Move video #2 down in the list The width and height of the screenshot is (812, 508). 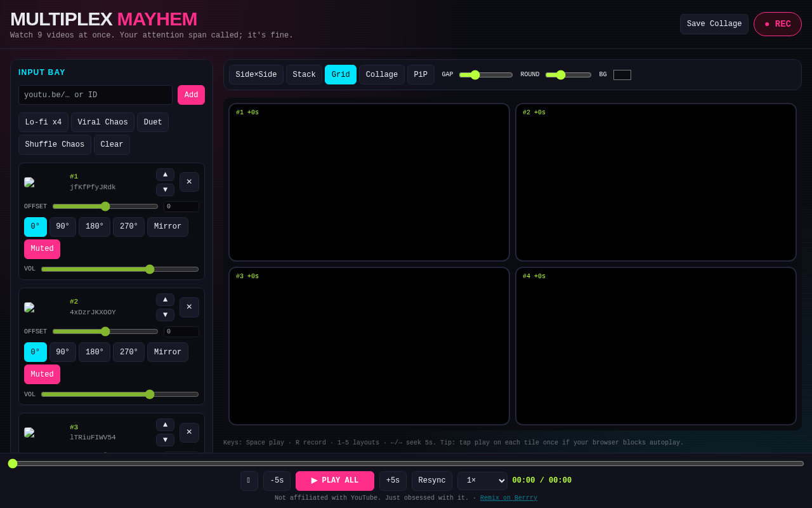(x=165, y=315)
